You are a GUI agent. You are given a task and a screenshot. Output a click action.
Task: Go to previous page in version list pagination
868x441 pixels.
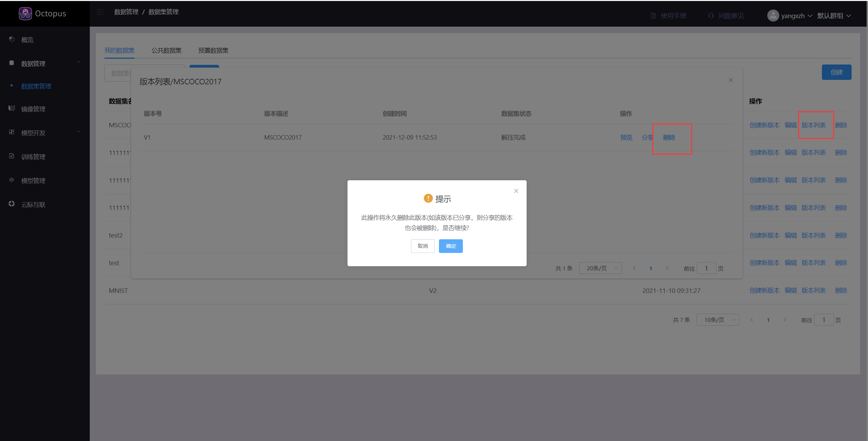pyautogui.click(x=634, y=268)
